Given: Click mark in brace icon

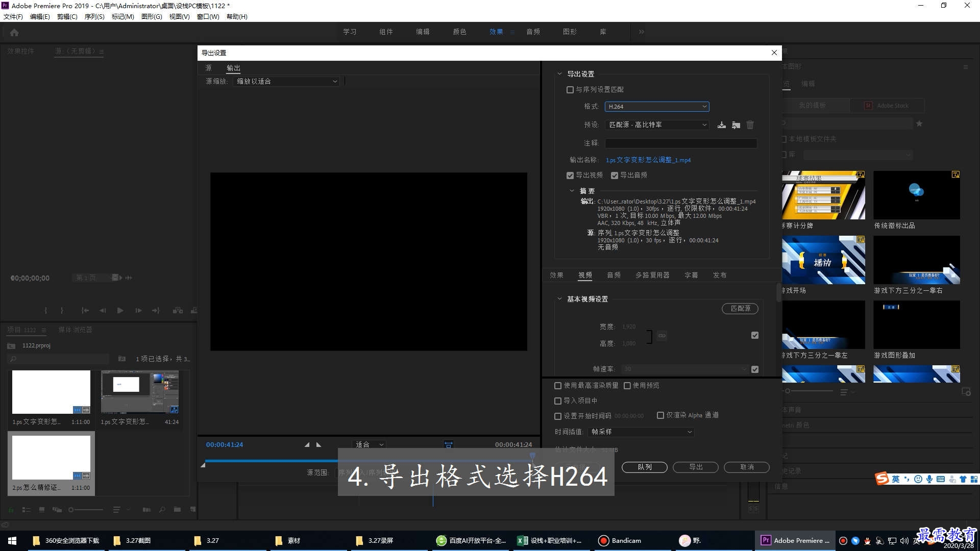Looking at the screenshot, I should 46,310.
